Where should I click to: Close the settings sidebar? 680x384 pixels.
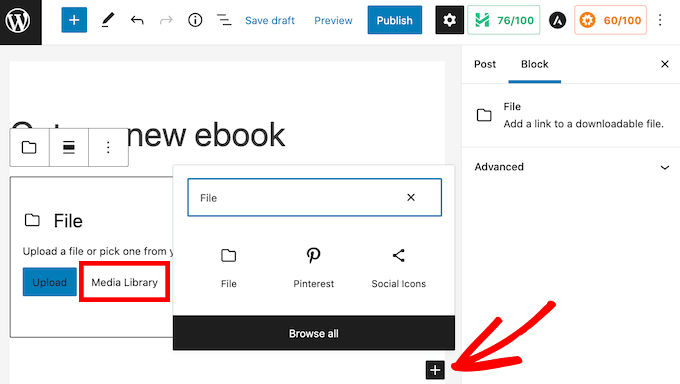point(664,64)
